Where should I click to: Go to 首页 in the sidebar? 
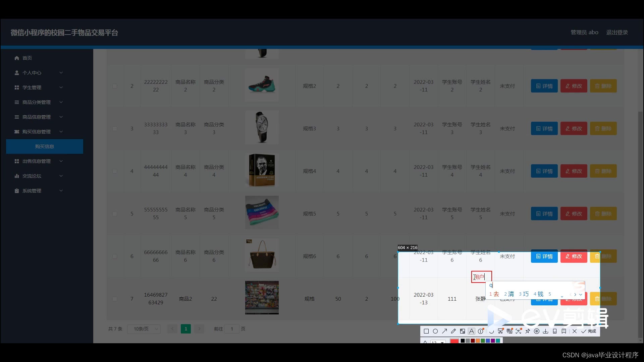pos(27,58)
